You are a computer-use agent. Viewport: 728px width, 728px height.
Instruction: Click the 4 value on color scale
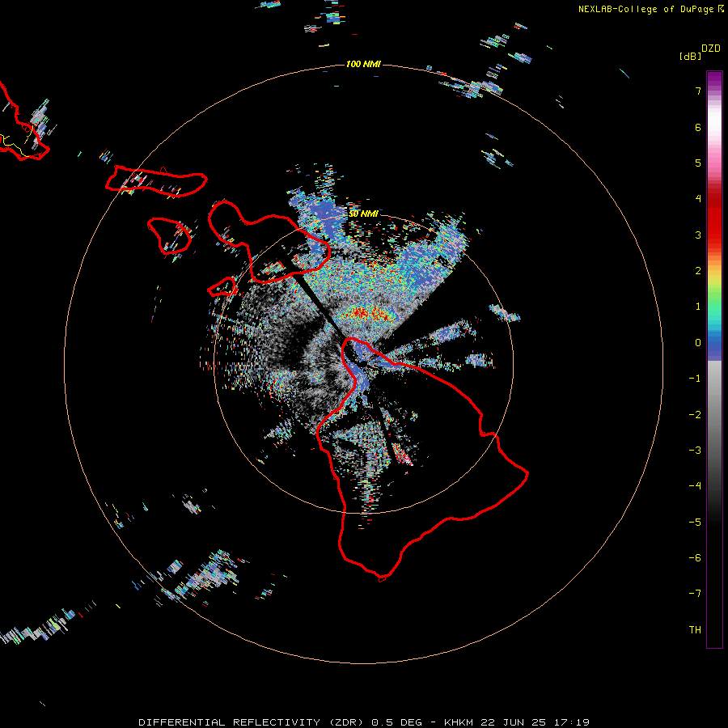pos(698,199)
